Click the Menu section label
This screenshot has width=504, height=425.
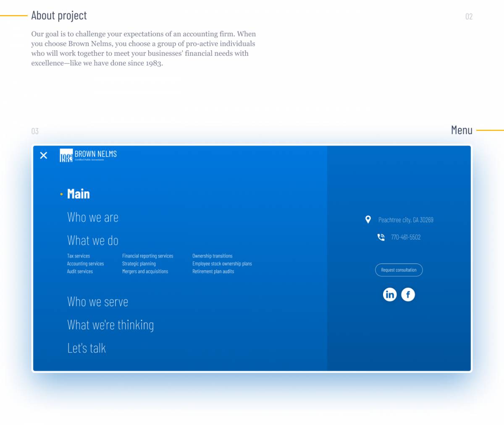point(462,130)
